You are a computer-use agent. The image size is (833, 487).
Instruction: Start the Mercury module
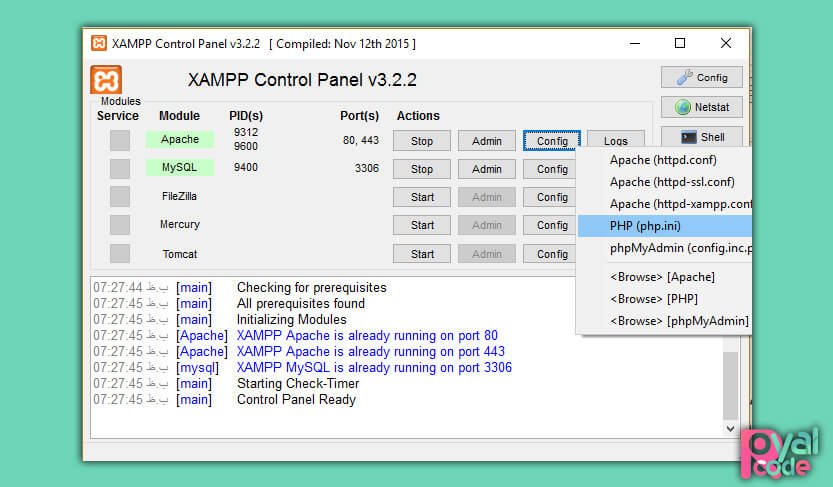coord(422,225)
